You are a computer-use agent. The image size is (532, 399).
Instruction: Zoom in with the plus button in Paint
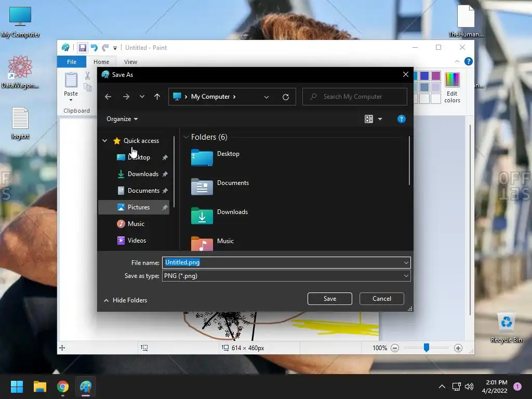(458, 348)
